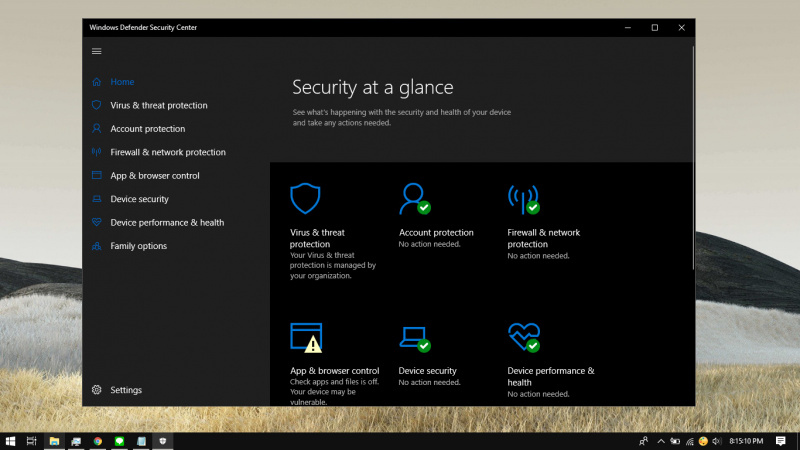Image resolution: width=800 pixels, height=450 pixels.
Task: Click the window title "Windows Defender Security Center"
Action: tap(143, 28)
